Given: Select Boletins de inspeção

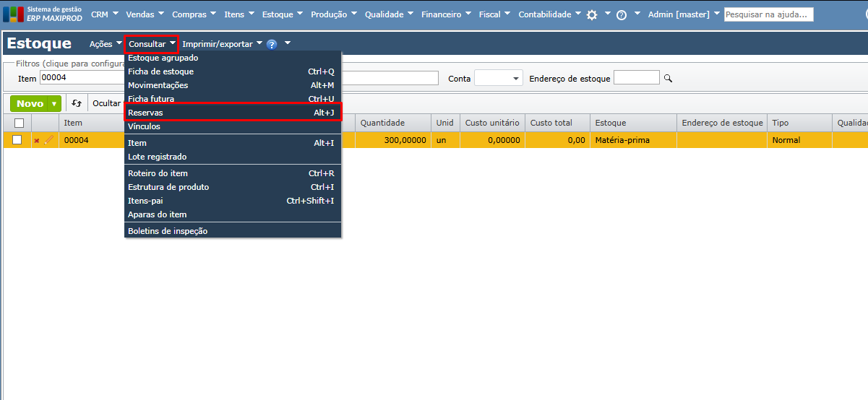Looking at the screenshot, I should pyautogui.click(x=233, y=231).
